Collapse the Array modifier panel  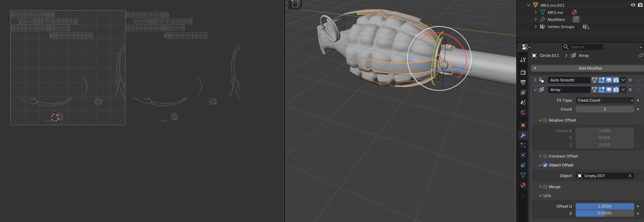(x=535, y=90)
